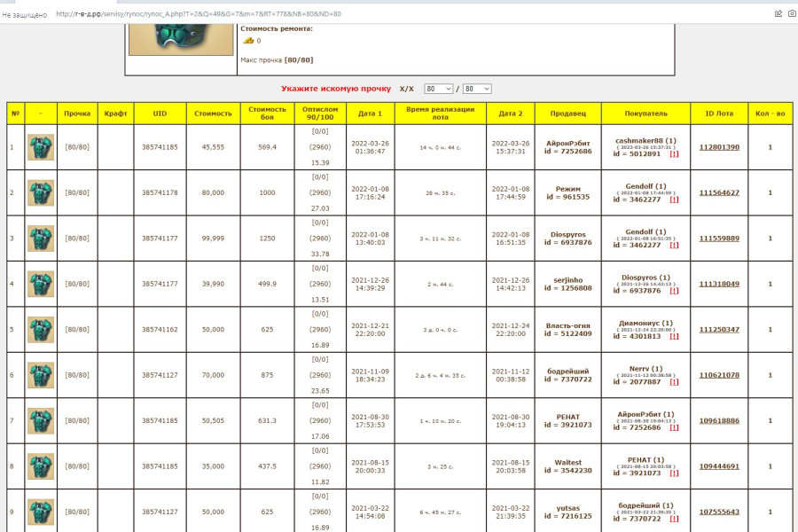The width and height of the screenshot is (798, 532).
Task: Click the edit icon in the address bar
Action: click(x=778, y=13)
